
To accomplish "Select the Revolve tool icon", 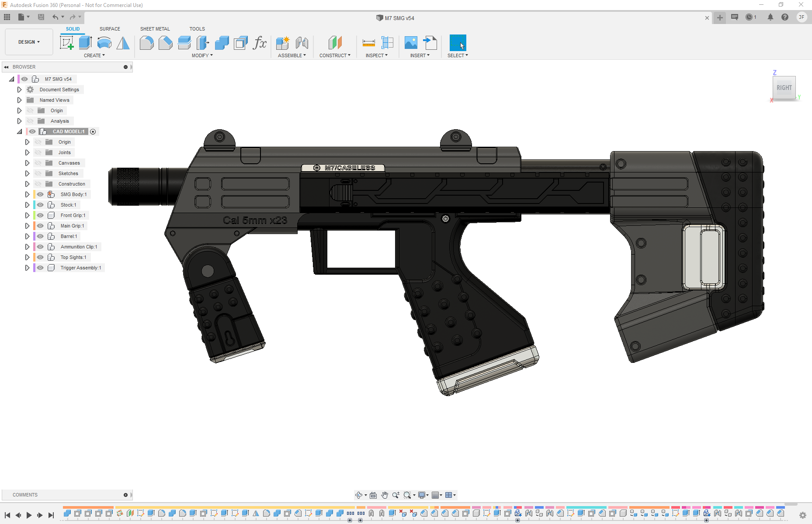I will tap(104, 43).
